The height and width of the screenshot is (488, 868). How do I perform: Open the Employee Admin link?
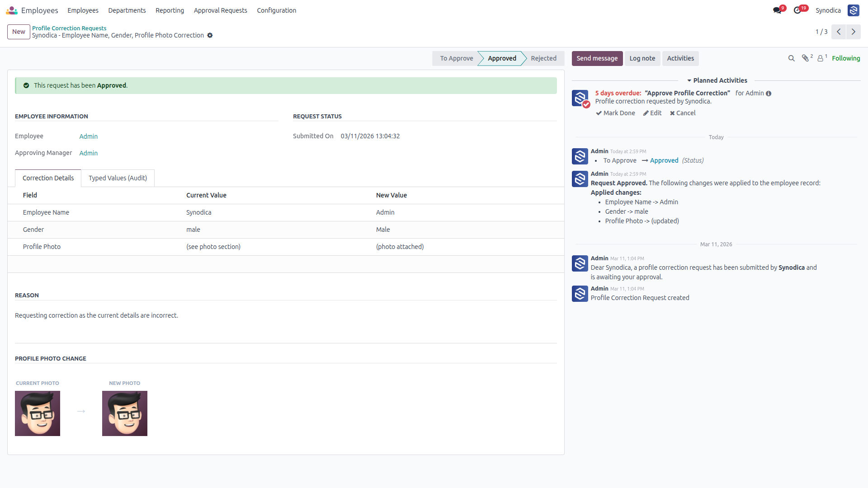pyautogui.click(x=88, y=136)
